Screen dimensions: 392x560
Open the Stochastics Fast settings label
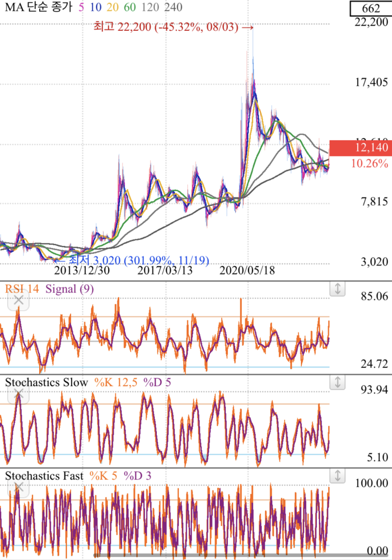44,476
